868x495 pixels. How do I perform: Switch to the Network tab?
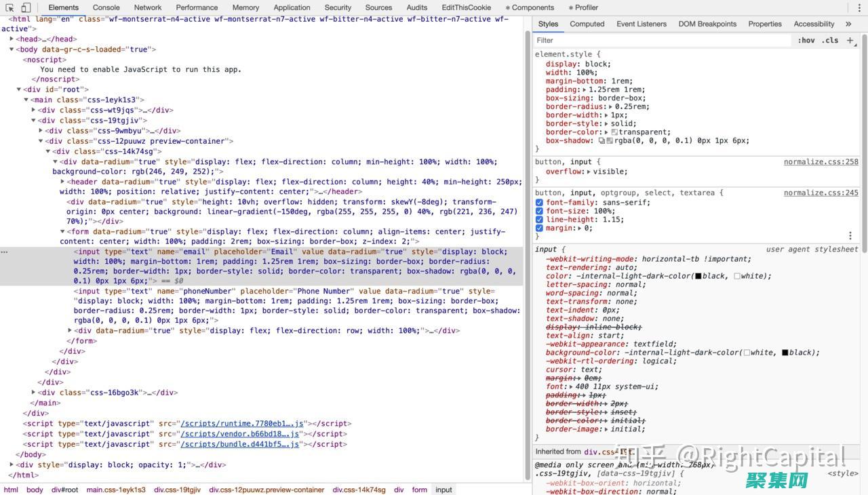[x=147, y=7]
